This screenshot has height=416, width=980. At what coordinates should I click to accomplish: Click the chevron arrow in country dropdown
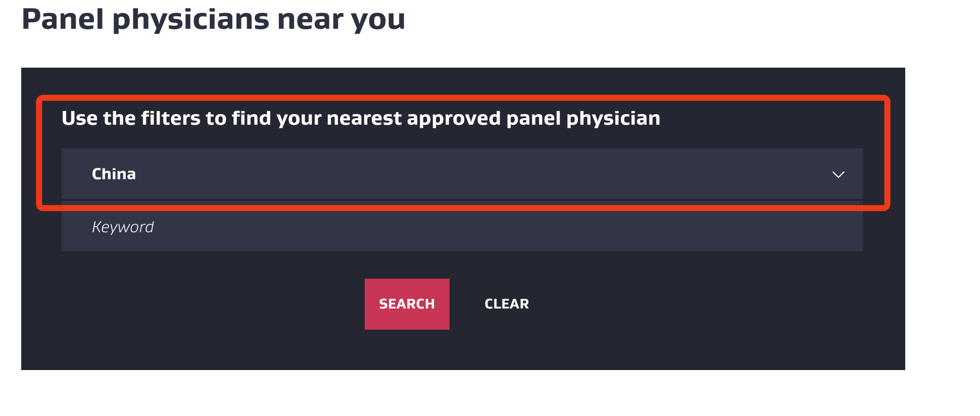click(x=838, y=175)
